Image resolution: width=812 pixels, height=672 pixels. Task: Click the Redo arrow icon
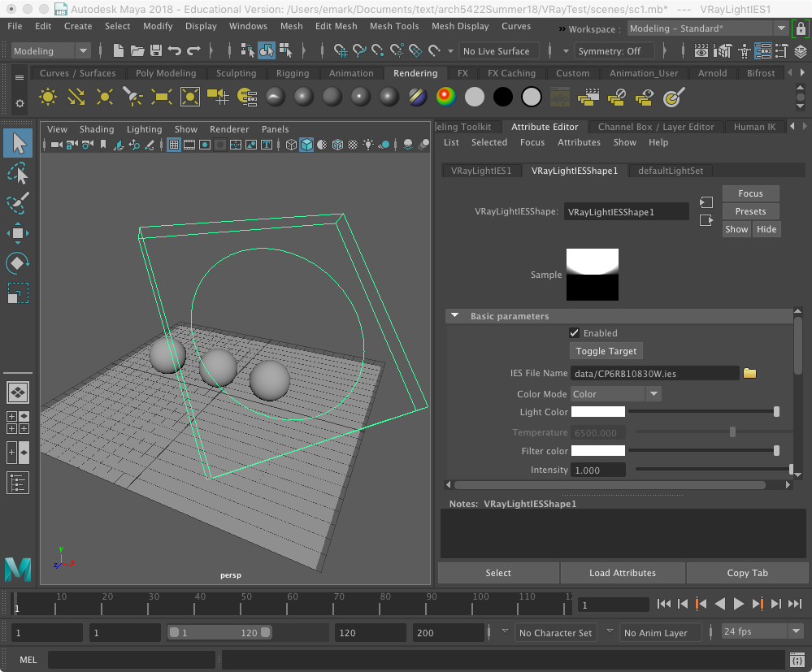click(x=193, y=50)
